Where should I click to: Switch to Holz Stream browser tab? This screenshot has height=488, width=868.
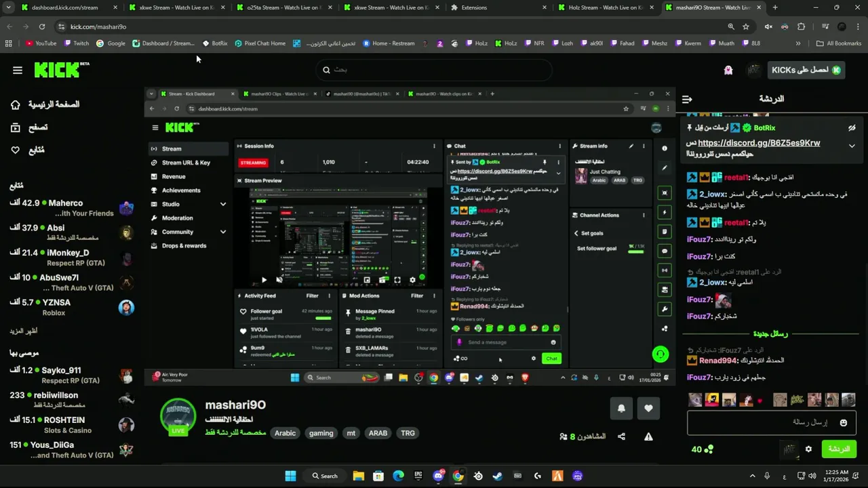coord(605,7)
